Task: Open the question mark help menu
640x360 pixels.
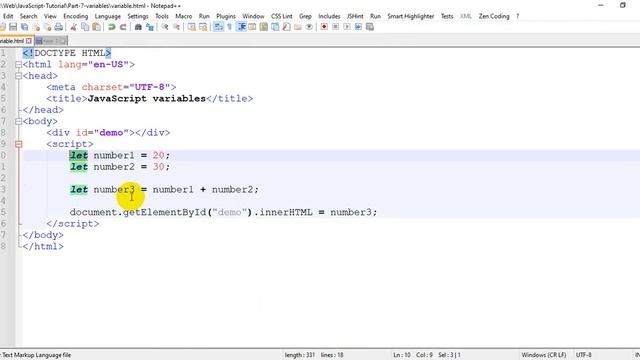Action: tap(518, 16)
